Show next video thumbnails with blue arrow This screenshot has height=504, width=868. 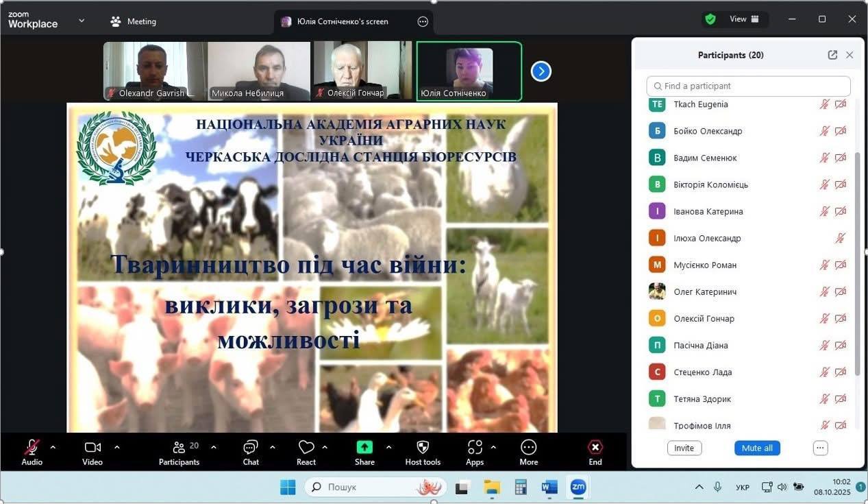click(x=541, y=71)
